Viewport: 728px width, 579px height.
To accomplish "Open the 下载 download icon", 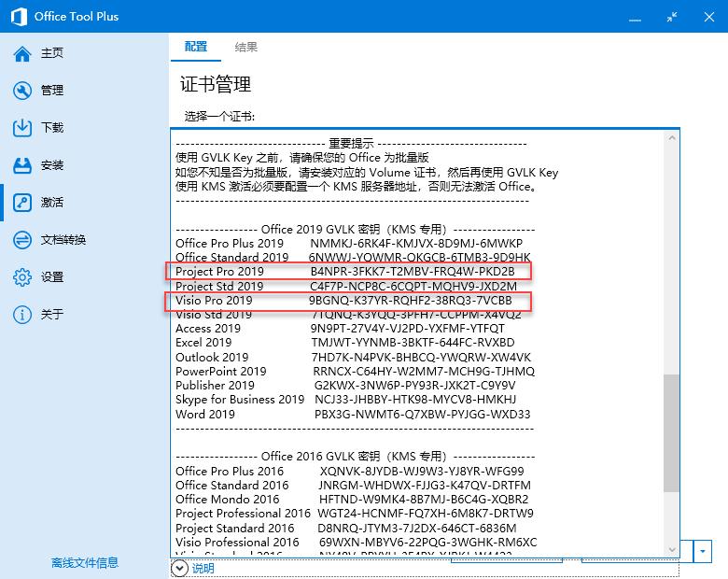I will [21, 128].
